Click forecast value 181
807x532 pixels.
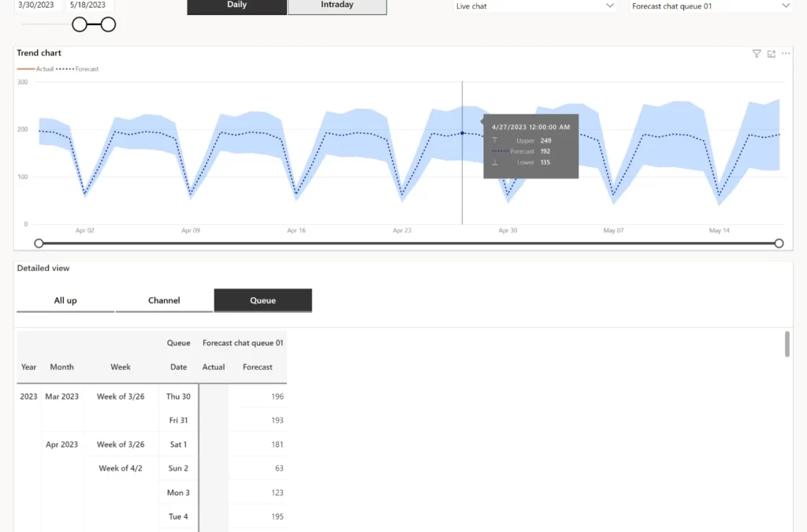(277, 444)
